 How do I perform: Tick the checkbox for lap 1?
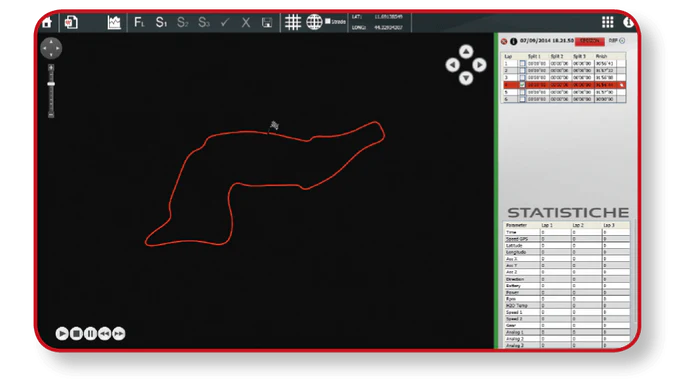522,63
